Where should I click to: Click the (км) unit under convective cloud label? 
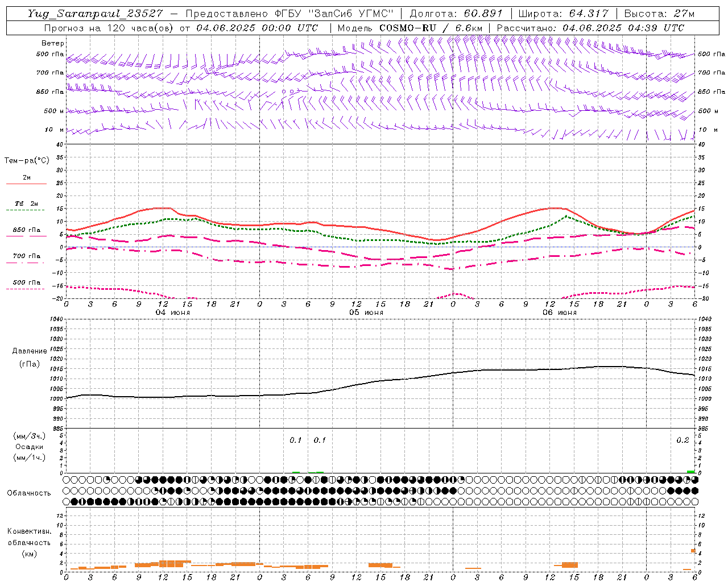[x=29, y=554]
